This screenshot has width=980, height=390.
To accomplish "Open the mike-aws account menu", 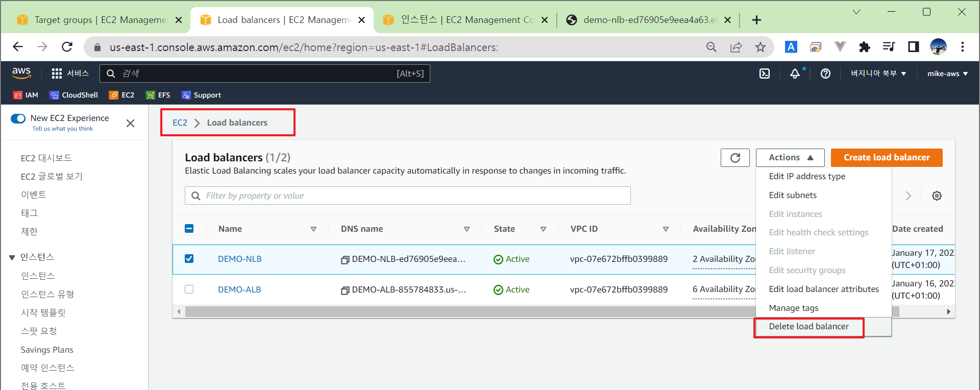I will pos(947,74).
